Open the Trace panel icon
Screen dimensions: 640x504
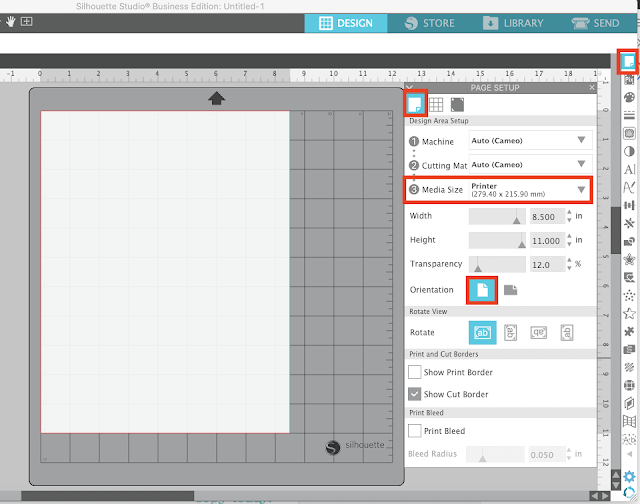[629, 133]
